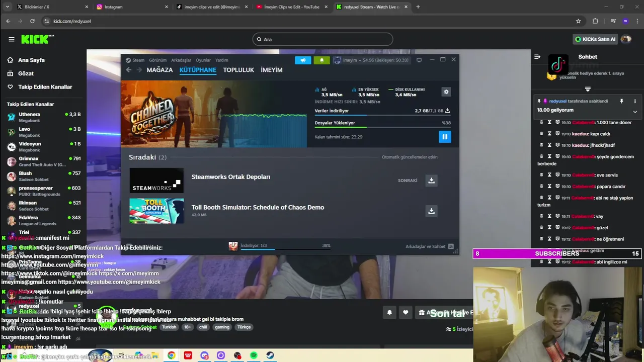This screenshot has width=644, height=362.
Task: Download Toll Booth Simulator demo now
Action: [431, 211]
